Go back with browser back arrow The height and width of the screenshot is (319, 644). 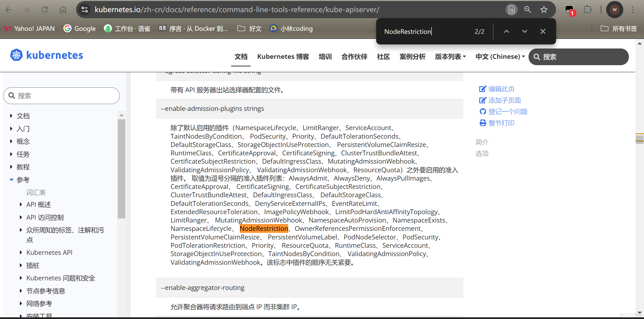point(9,10)
